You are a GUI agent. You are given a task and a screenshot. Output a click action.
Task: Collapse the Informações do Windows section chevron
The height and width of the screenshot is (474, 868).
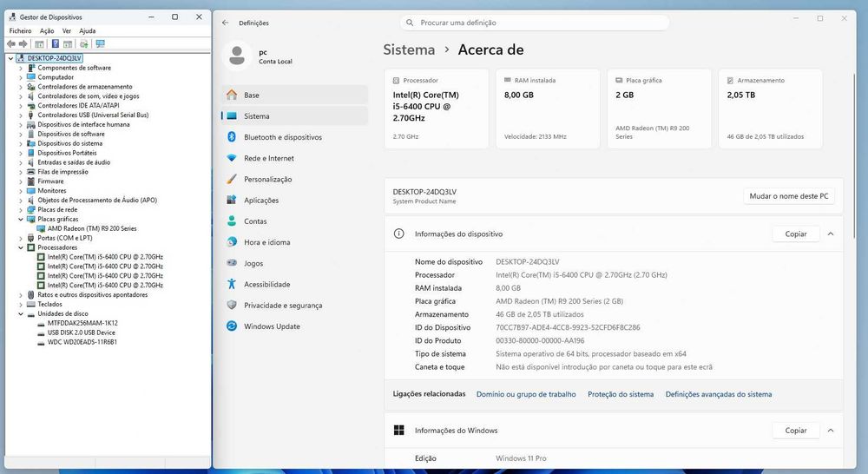click(831, 431)
